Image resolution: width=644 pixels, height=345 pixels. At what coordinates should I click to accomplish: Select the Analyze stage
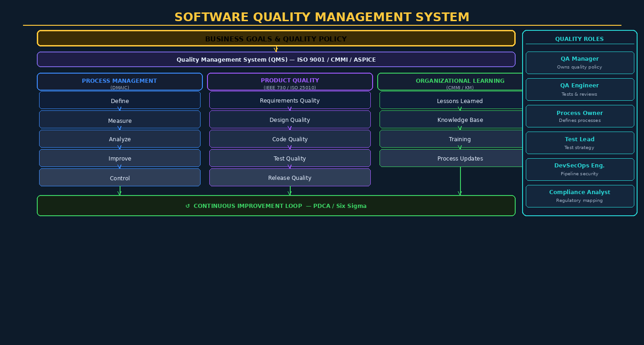120,139
